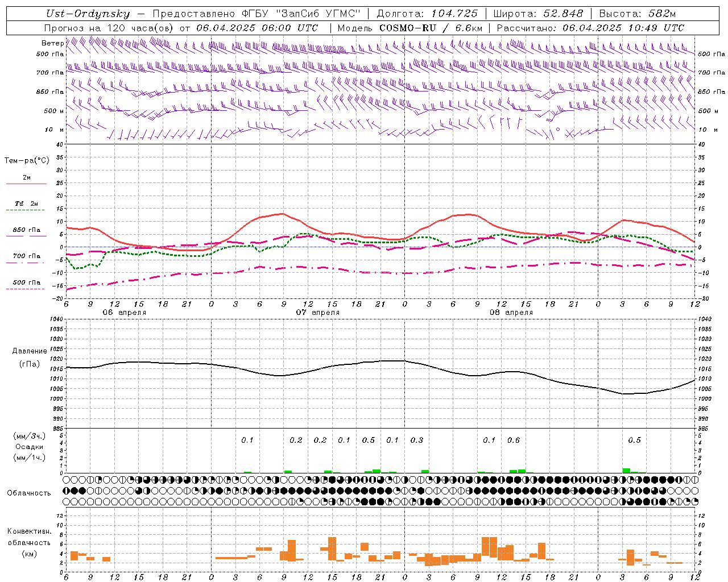Image resolution: width=728 pixels, height=582 pixels.
Task: Click the (мм/3ч.) precipitation unit label
Action: click(30, 436)
